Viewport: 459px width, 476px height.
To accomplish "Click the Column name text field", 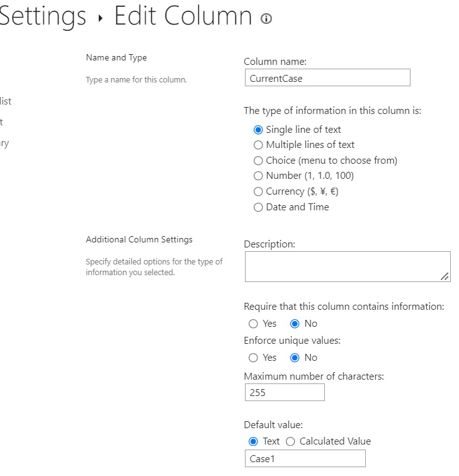I will click(327, 78).
